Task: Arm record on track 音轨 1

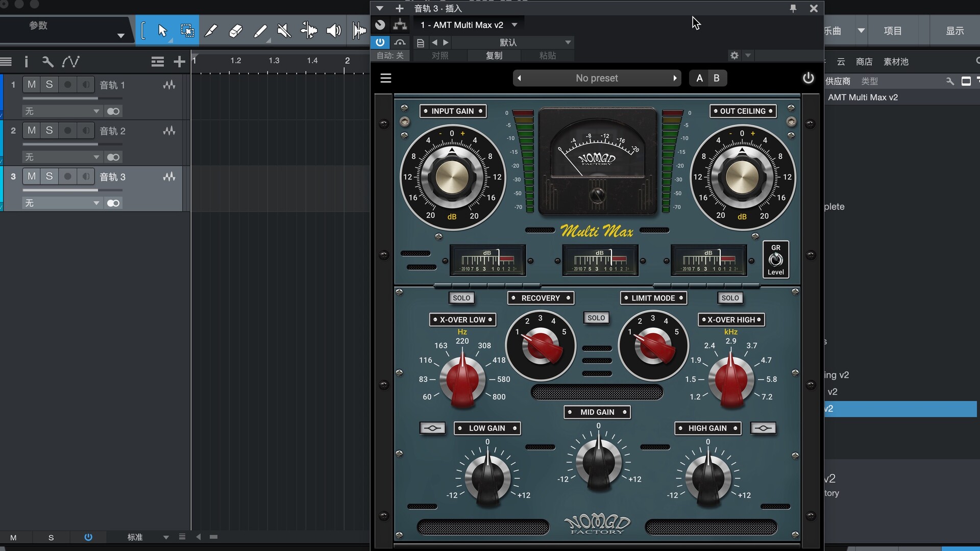Action: coord(67,85)
